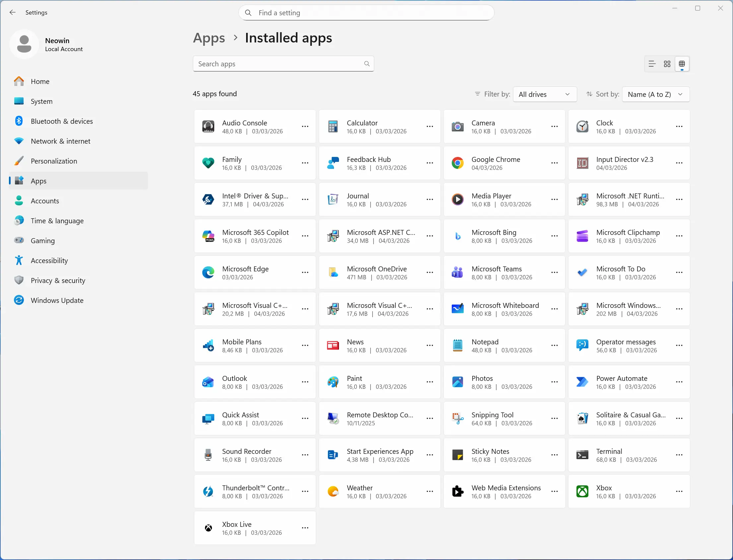Screen dimensions: 733x560
Task: Click the Terminal app icon
Action: (x=582, y=455)
